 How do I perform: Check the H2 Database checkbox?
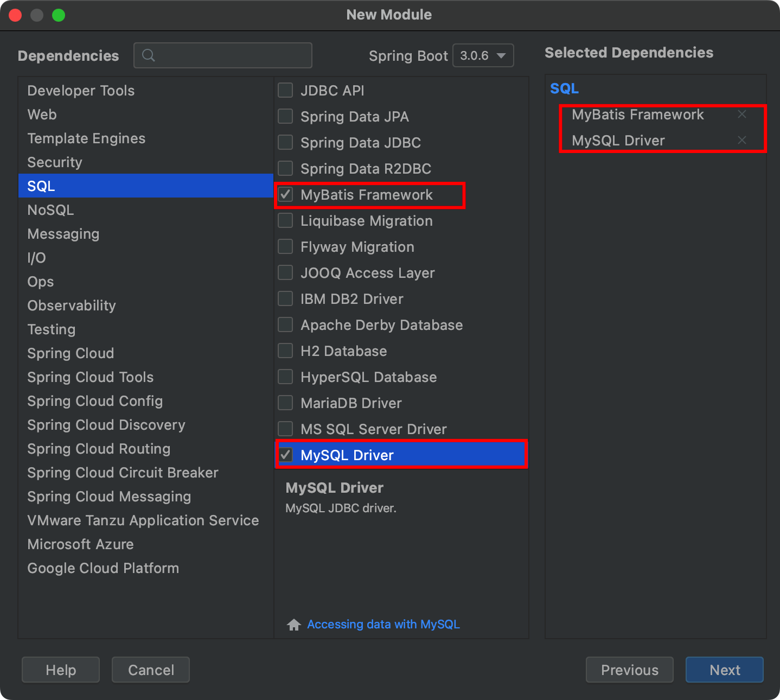tap(285, 351)
